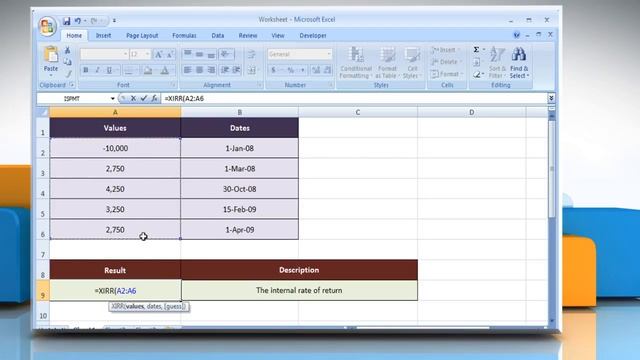Apply the Percent style
Viewport: 640px width, 360px height.
[291, 70]
